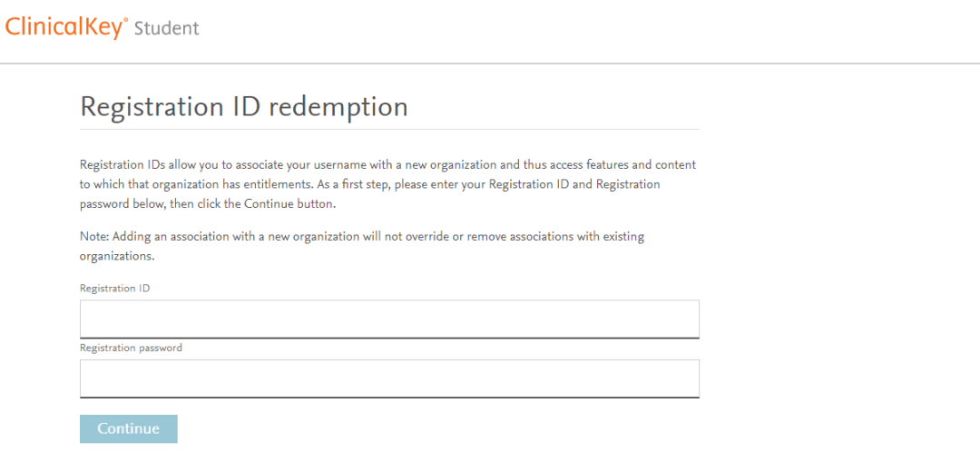Click the registered trademark symbol after ClinicalKey

pos(125,19)
